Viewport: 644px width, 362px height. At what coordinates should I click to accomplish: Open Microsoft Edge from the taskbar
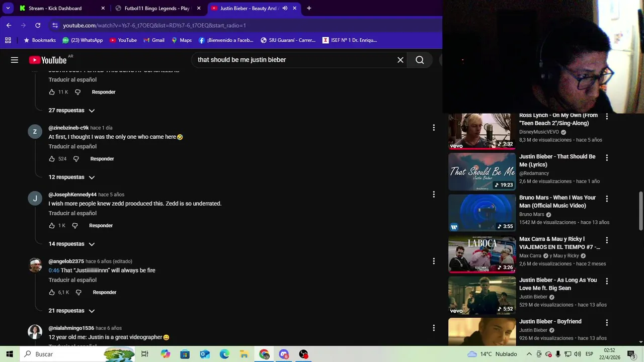pos(224,354)
